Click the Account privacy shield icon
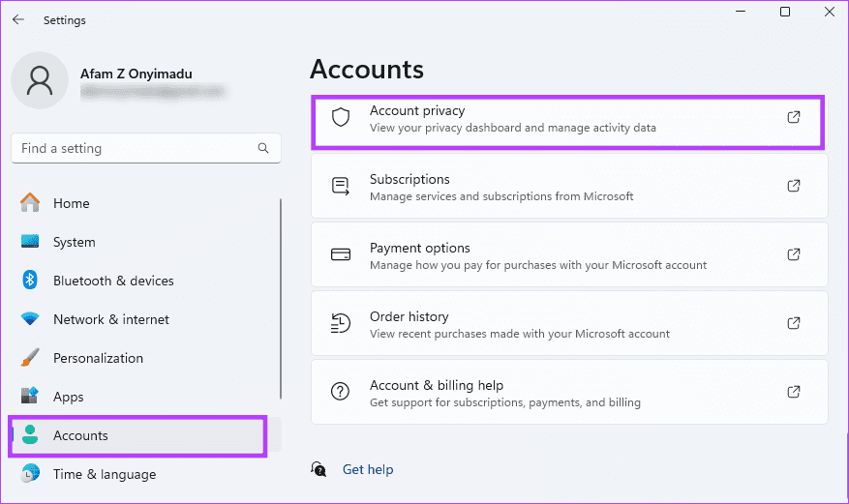849x504 pixels. (341, 117)
